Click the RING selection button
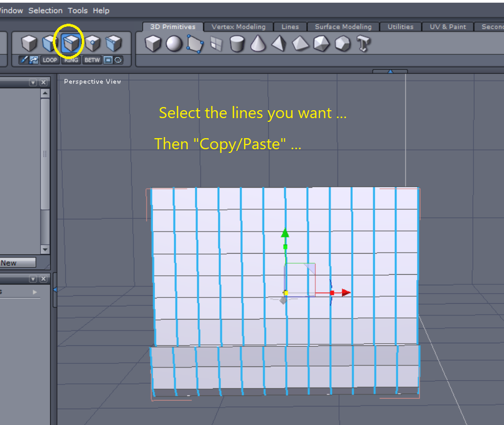 tap(71, 60)
